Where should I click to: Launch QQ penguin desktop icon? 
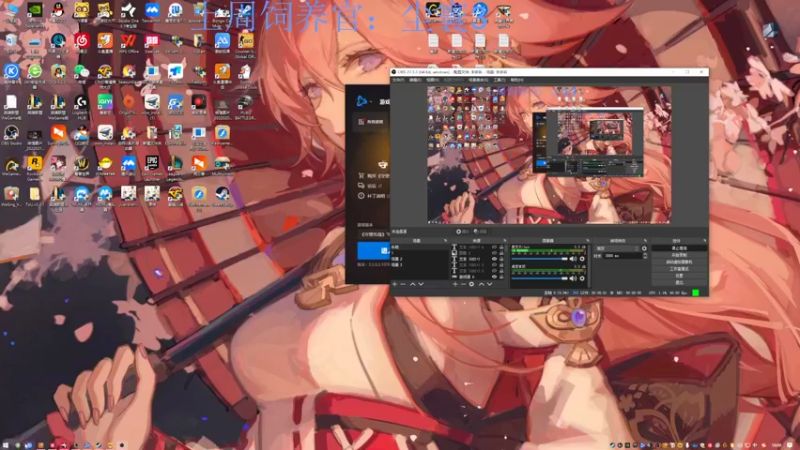coord(58,10)
